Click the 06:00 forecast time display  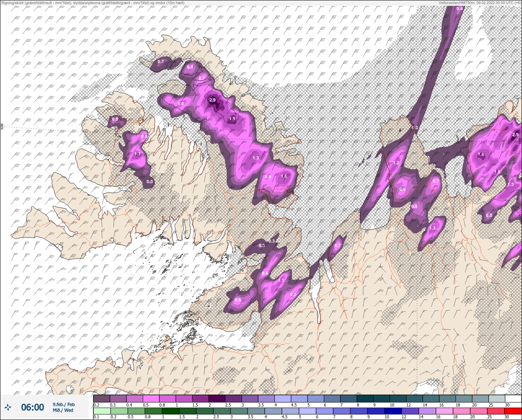(x=33, y=407)
